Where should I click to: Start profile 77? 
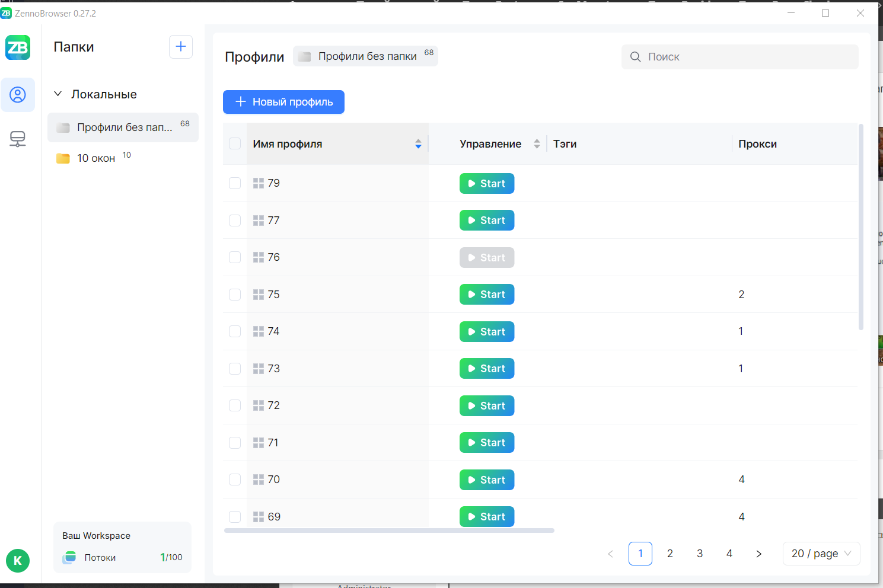tap(487, 220)
